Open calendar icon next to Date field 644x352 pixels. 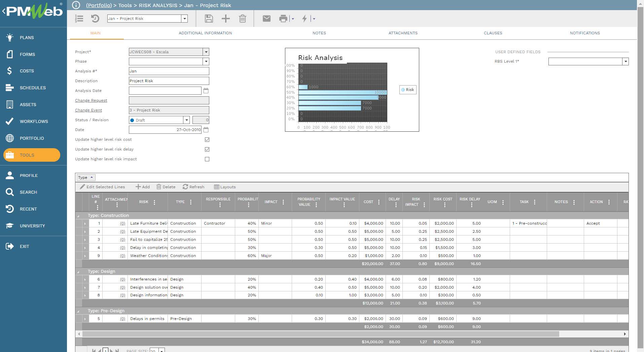(206, 130)
